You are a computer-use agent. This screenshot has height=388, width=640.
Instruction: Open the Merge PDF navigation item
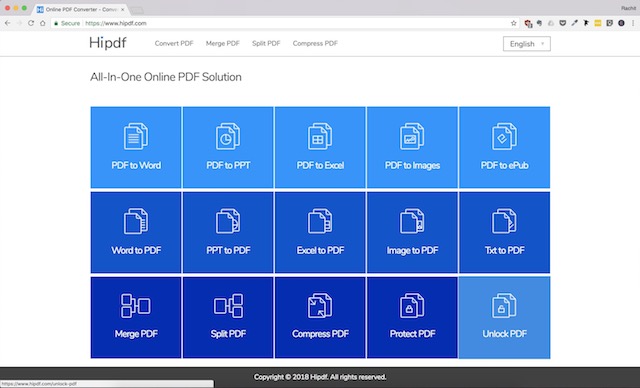coord(222,43)
